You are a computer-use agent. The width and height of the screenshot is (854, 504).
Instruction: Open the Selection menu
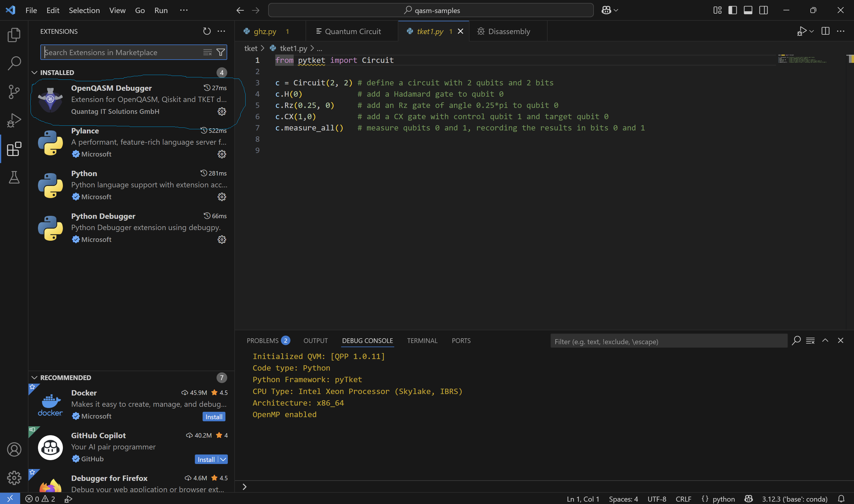pyautogui.click(x=84, y=10)
